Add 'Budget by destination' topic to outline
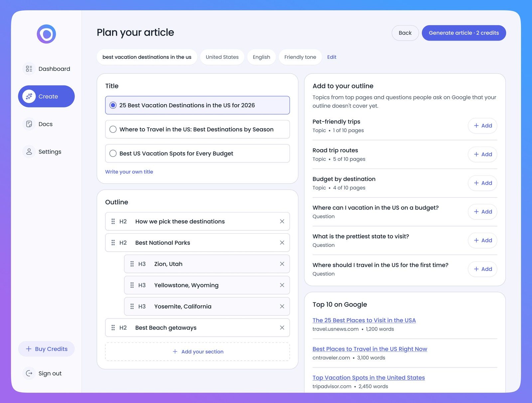Viewport: 532px width, 403px height. (482, 183)
